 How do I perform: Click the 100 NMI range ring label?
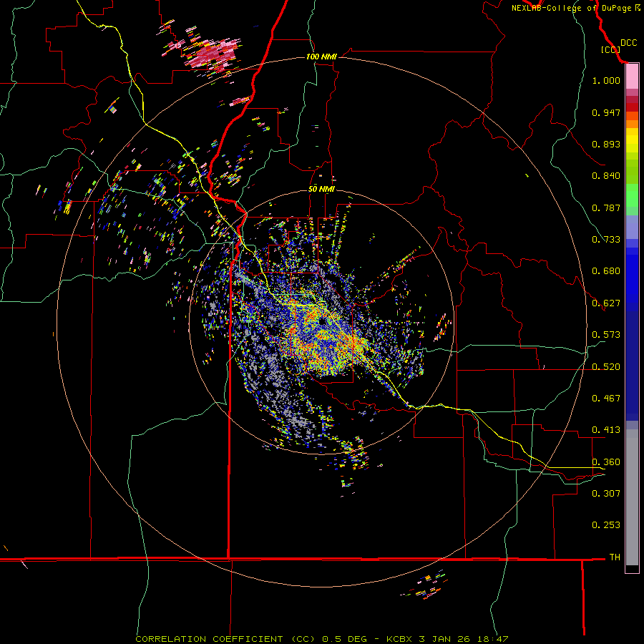pos(321,57)
